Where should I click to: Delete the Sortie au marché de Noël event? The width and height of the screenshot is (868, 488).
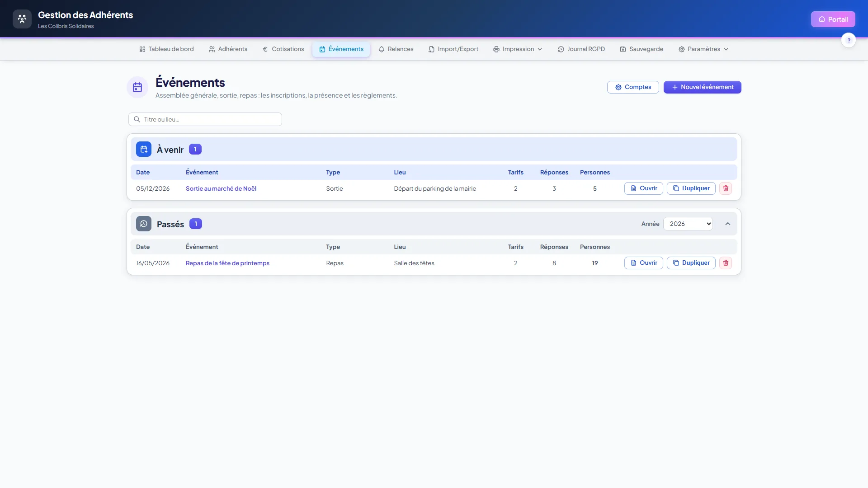726,188
